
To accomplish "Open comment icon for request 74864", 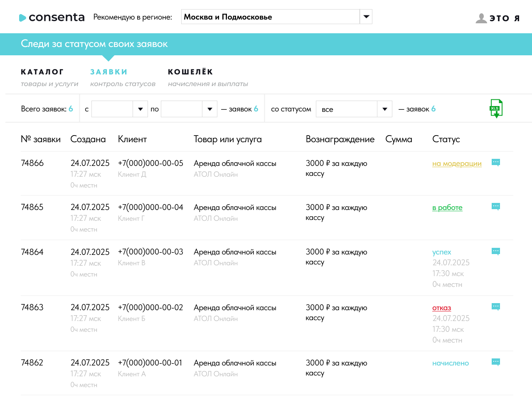I will click(496, 252).
